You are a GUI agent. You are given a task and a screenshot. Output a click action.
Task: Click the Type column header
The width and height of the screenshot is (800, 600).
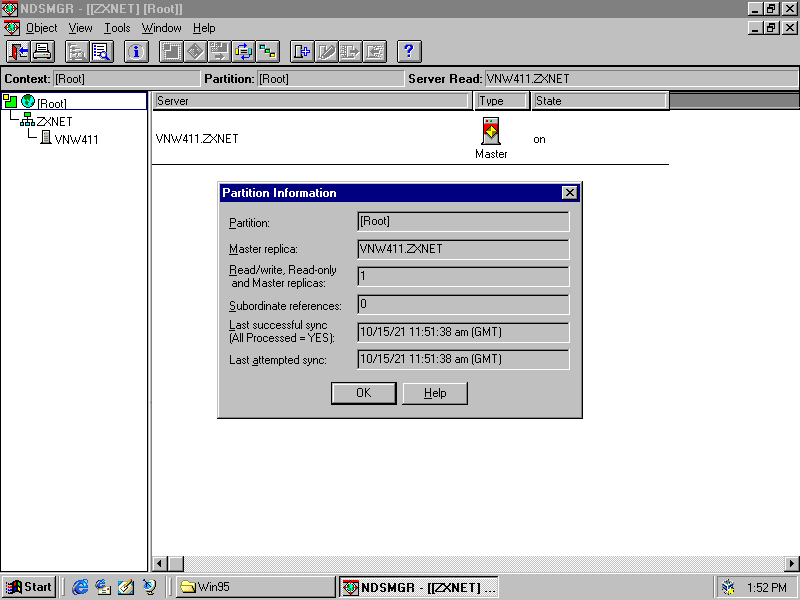tap(501, 101)
